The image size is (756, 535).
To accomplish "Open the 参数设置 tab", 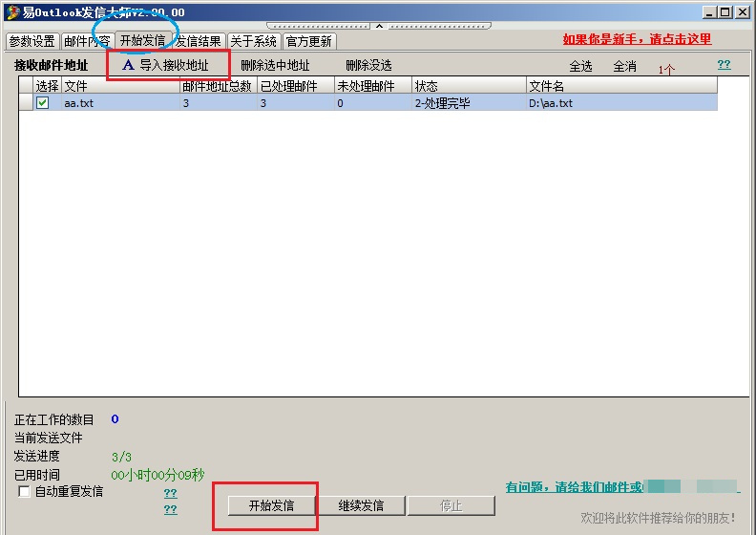I will pyautogui.click(x=32, y=41).
